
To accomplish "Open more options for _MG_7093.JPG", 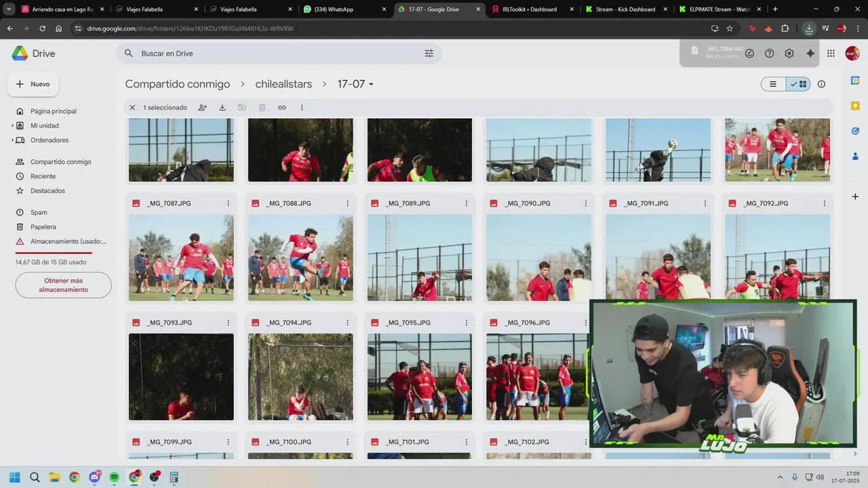I will click(x=228, y=323).
